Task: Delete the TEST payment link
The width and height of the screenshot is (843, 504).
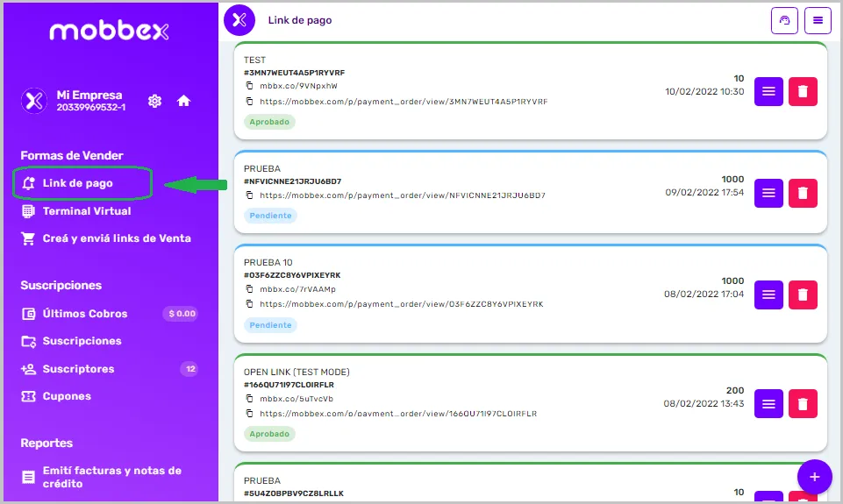Action: (x=804, y=91)
